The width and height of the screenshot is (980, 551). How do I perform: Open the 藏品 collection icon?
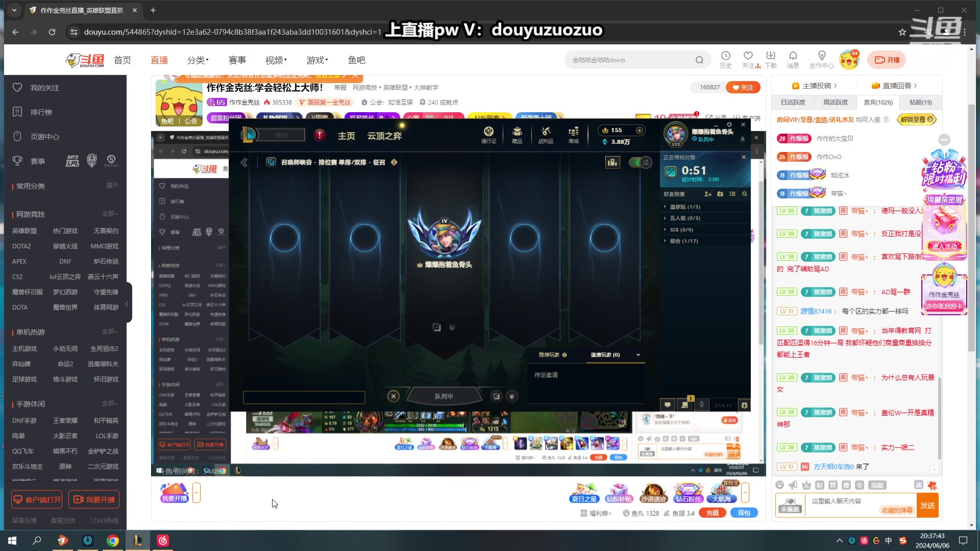[x=517, y=135]
